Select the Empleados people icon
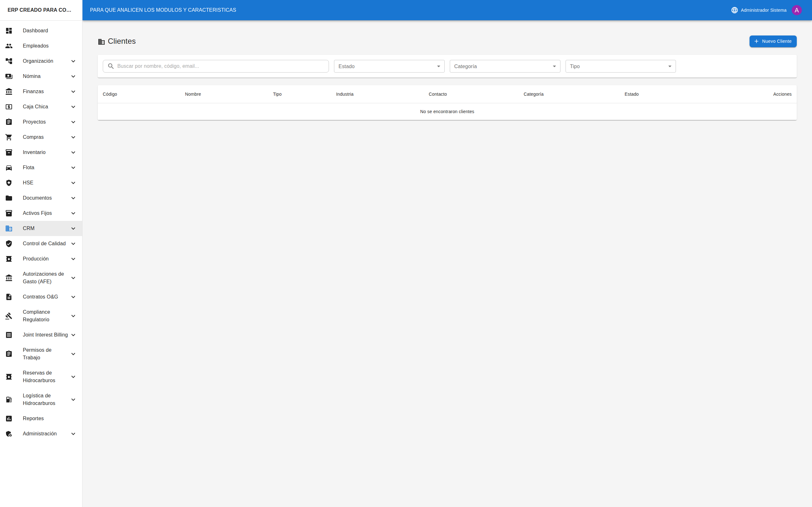Image resolution: width=812 pixels, height=507 pixels. coord(9,46)
